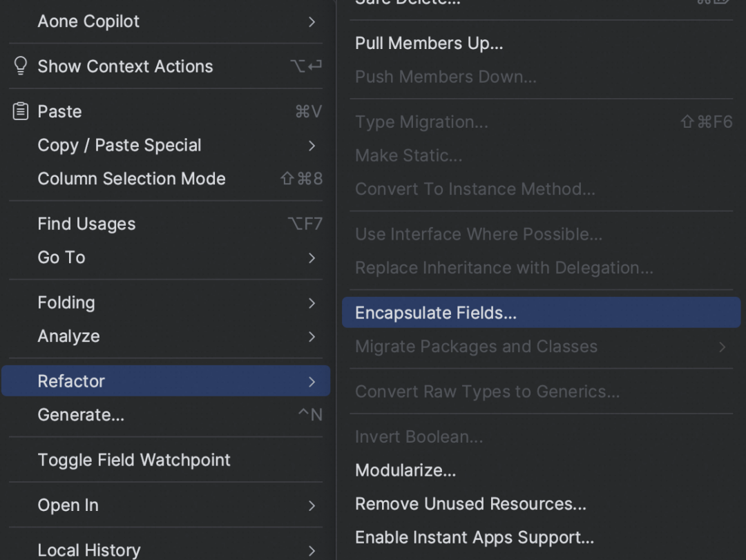Viewport: 746px width, 560px height.
Task: Click the lightbulb icon beside Show Context Actions
Action: click(x=21, y=66)
